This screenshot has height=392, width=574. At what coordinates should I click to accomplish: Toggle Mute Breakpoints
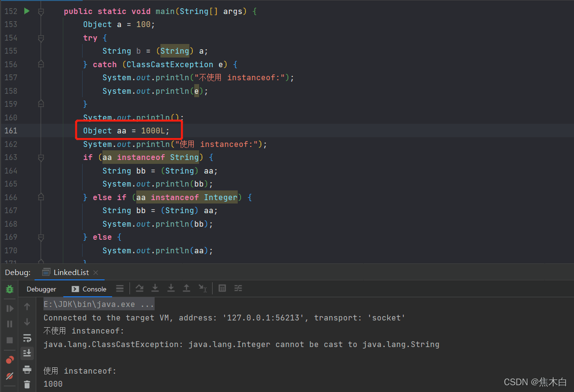coord(10,376)
